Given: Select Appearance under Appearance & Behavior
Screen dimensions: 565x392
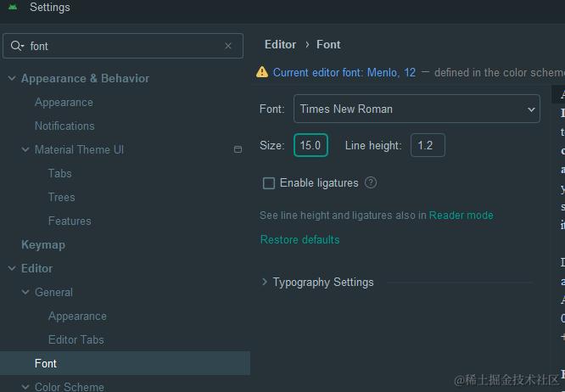Looking at the screenshot, I should coord(64,103).
